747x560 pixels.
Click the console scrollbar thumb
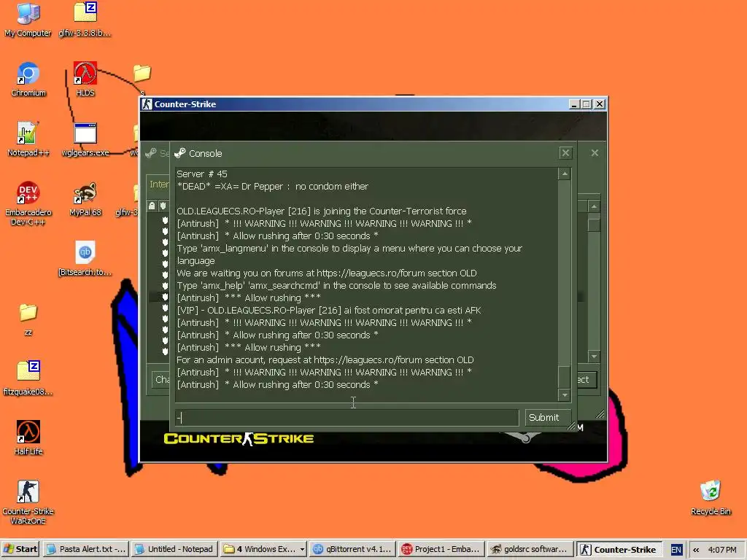565,377
